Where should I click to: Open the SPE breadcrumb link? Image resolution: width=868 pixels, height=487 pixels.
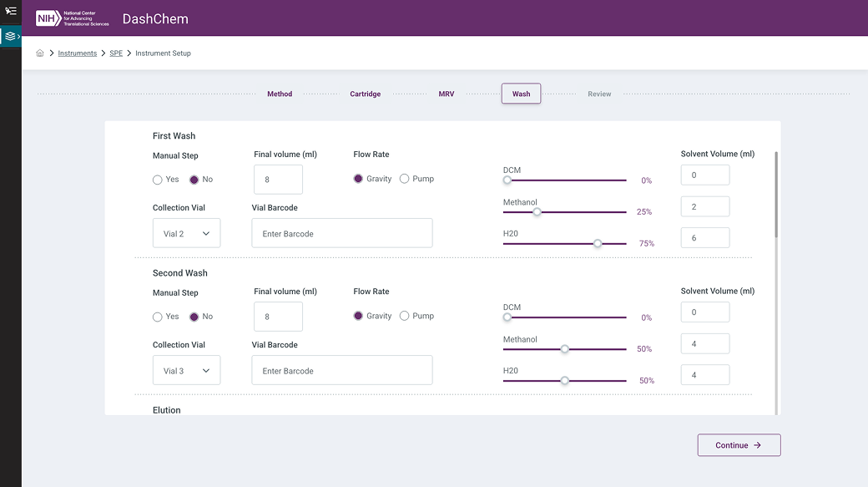tap(116, 53)
